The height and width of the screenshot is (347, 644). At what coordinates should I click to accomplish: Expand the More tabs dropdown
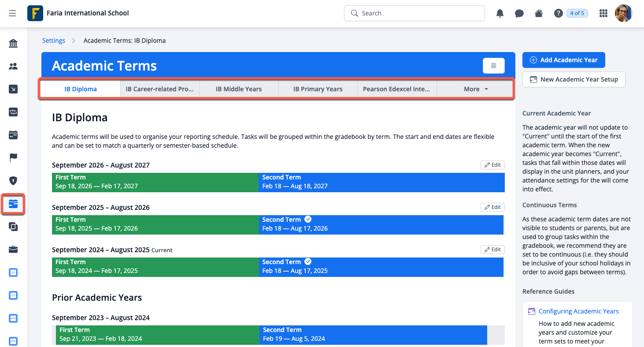pyautogui.click(x=475, y=89)
